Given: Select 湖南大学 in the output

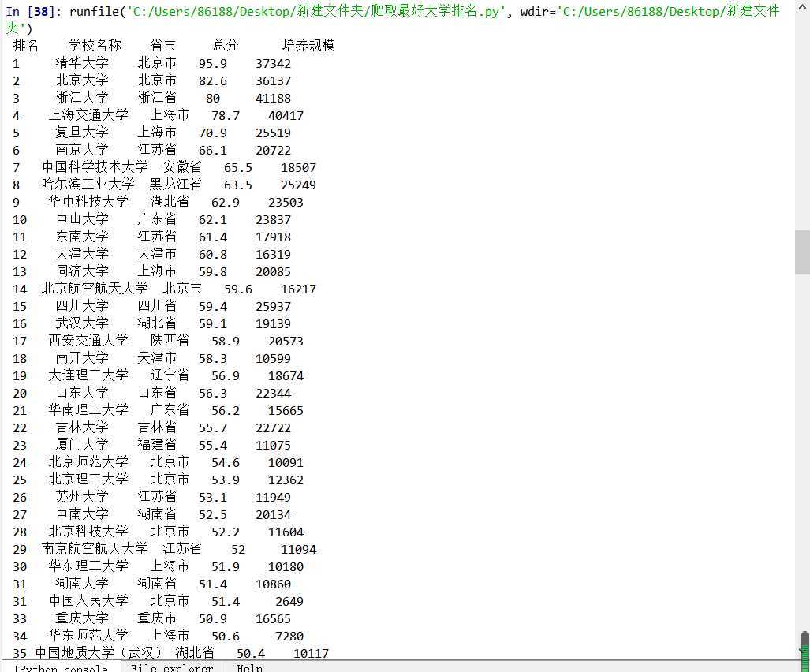Looking at the screenshot, I should point(82,584).
